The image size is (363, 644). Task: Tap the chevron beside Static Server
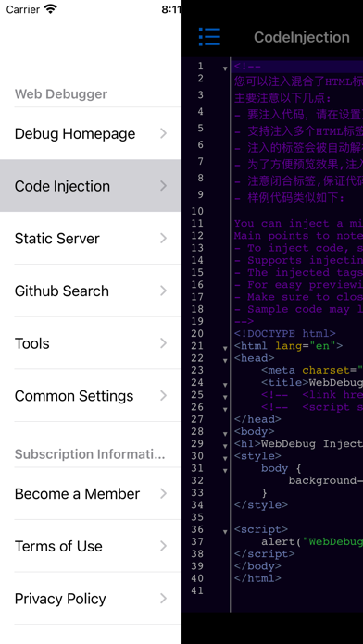[164, 239]
